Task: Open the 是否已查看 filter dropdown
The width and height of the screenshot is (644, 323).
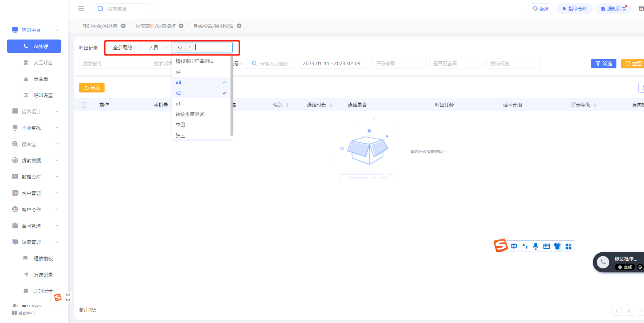Action: [456, 63]
